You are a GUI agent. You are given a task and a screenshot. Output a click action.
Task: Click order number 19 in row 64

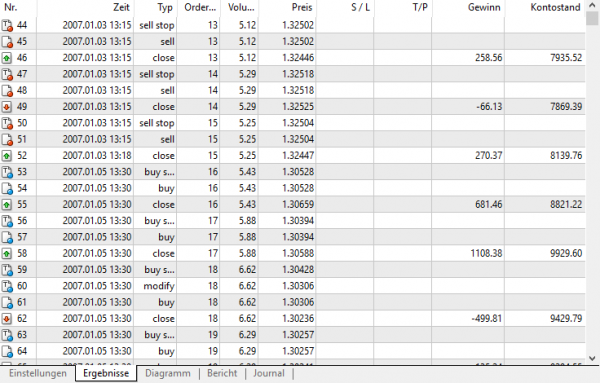pos(213,351)
